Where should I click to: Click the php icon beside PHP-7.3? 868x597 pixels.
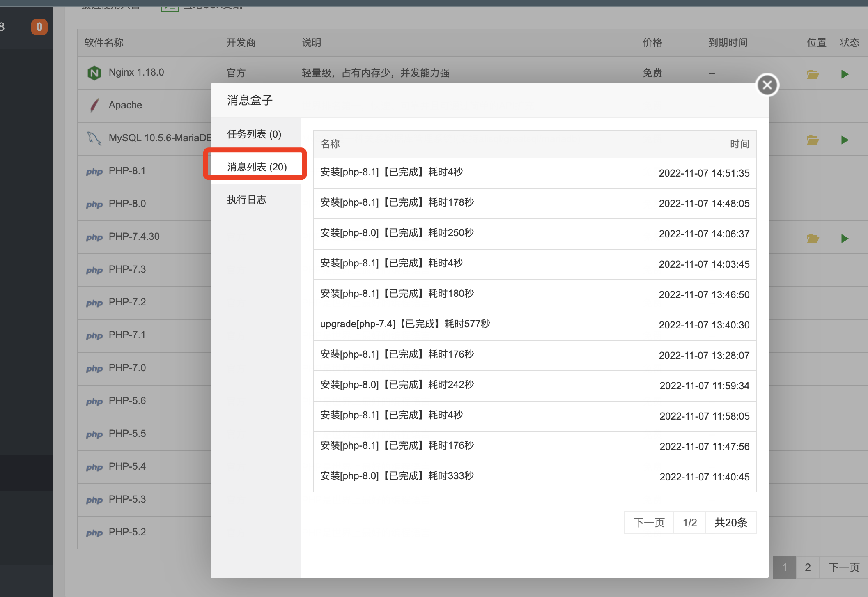point(94,270)
